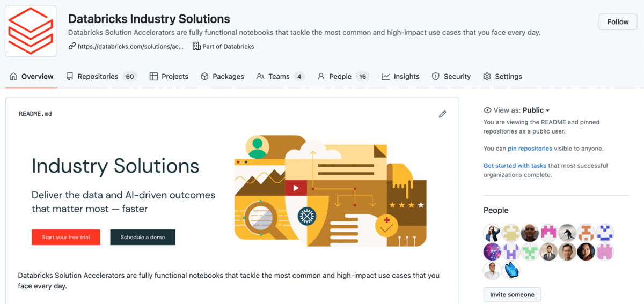Click the building icon beside Part of Databricks
Viewport: 644px width, 304px height.
tap(196, 46)
